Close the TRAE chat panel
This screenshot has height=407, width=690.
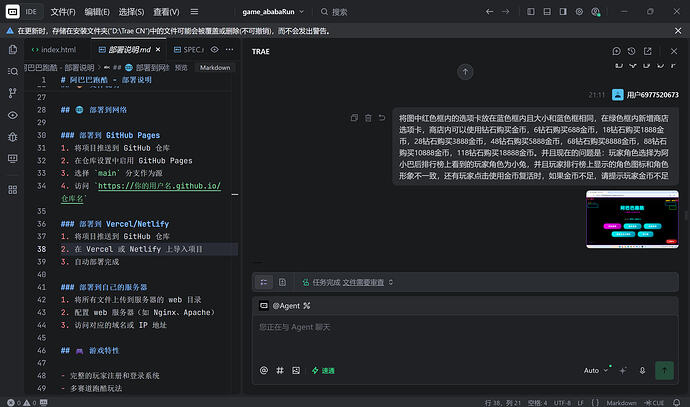(674, 51)
